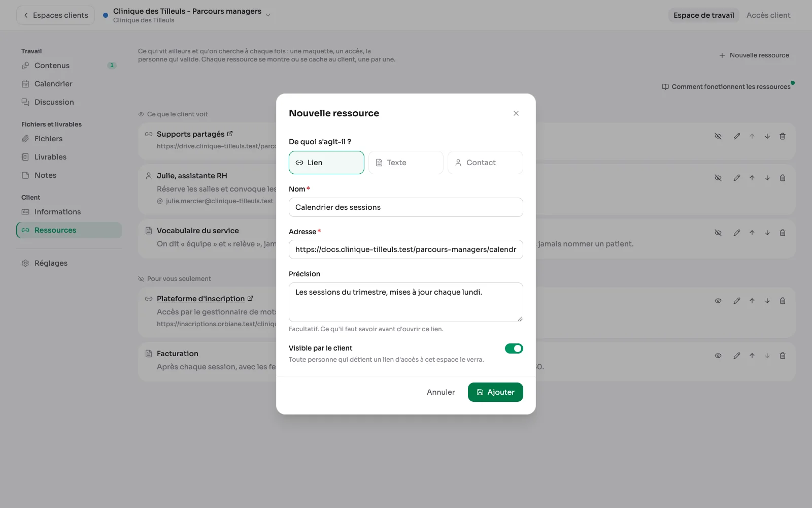Show Plateforme d'inscription to the client
This screenshot has height=508, width=812.
point(718,301)
